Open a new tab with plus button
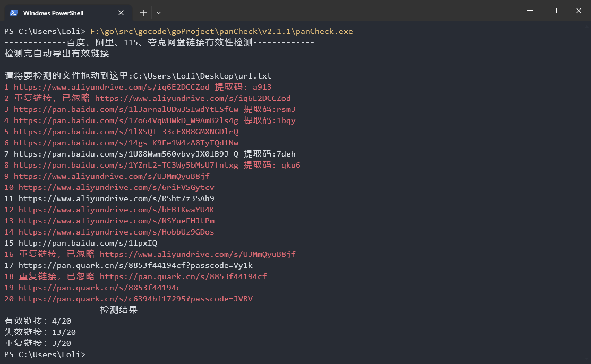 tap(143, 13)
